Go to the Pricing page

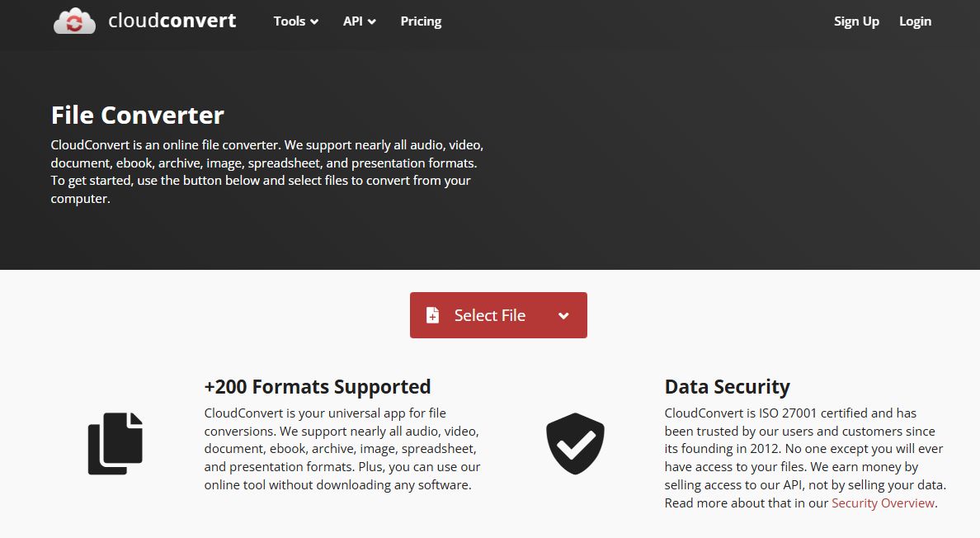pos(421,21)
